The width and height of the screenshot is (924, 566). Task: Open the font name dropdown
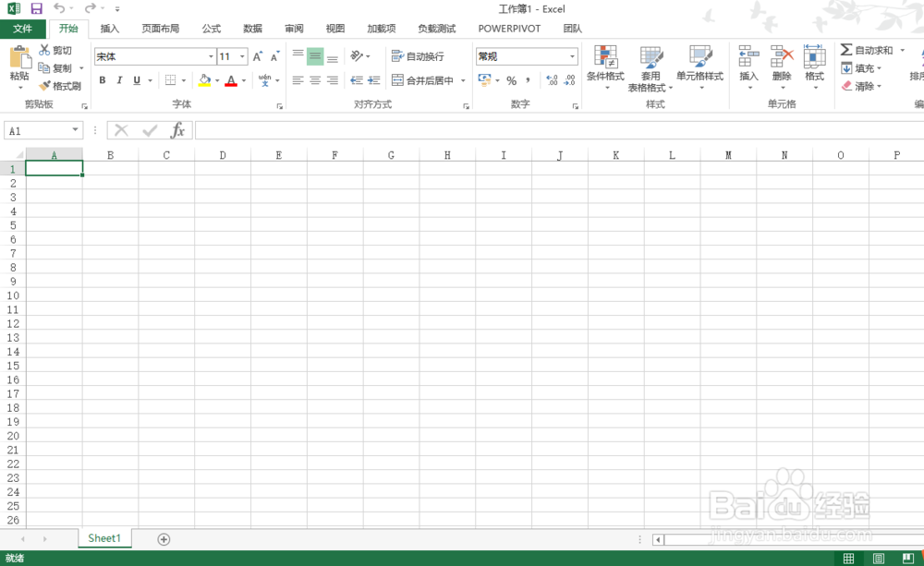(213, 55)
